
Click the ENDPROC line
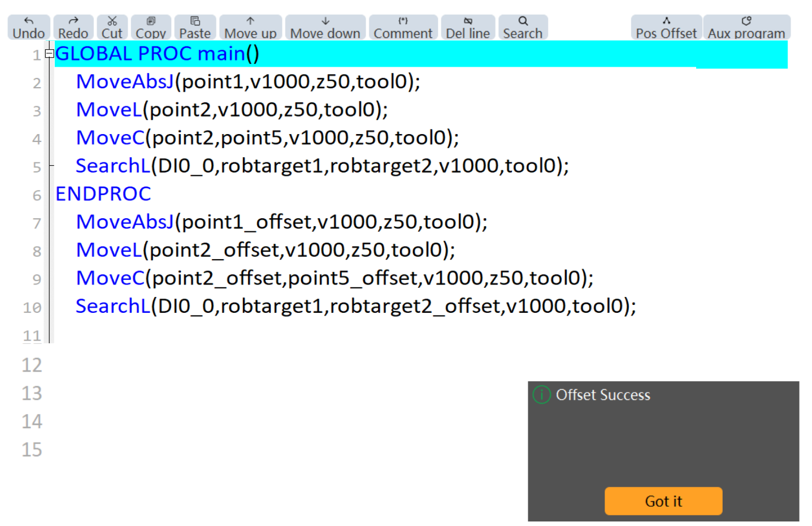[x=103, y=194]
